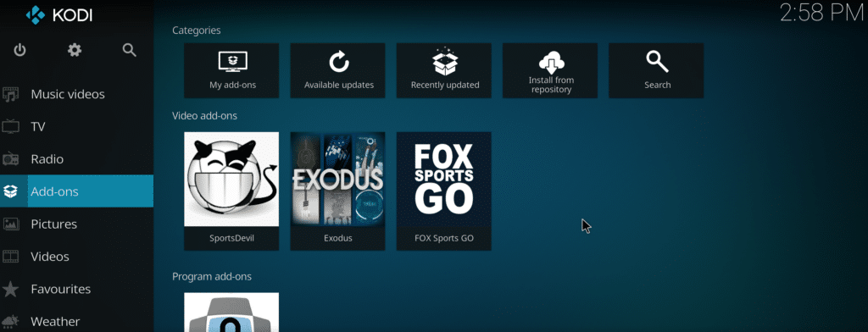Open the FOX Sports GO add-on
The width and height of the screenshot is (868, 332).
(x=444, y=191)
